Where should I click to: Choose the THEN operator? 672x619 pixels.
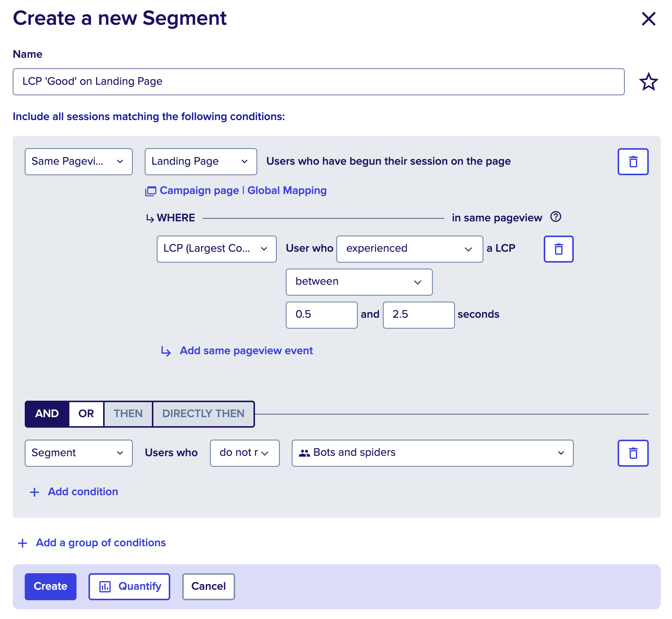128,414
